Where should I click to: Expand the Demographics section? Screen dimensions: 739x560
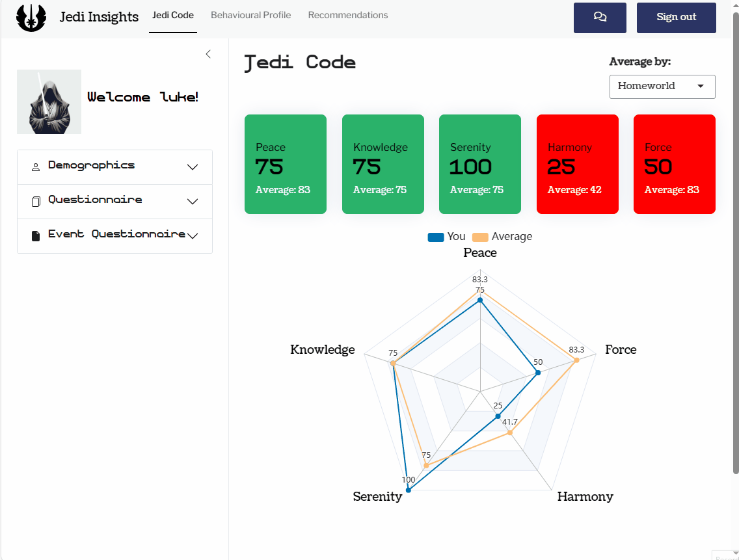coord(193,167)
